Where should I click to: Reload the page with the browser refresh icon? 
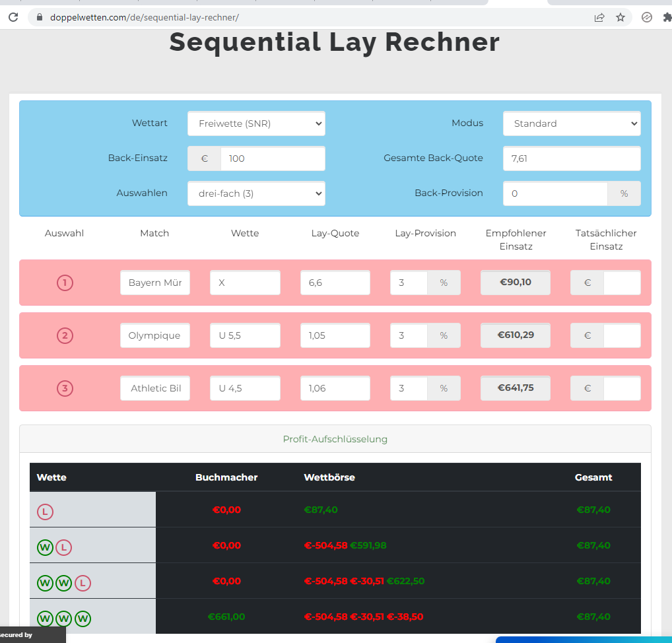pos(13,17)
